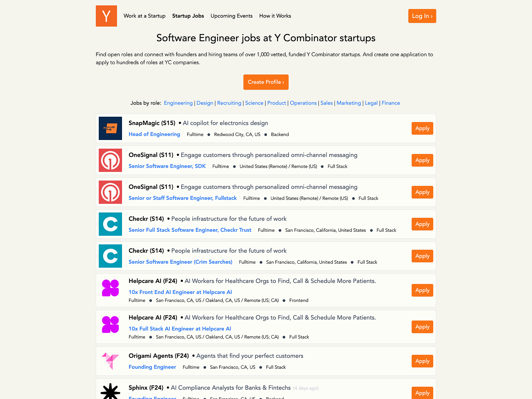Open Senior Software Engineer, SDK listing

167,166
